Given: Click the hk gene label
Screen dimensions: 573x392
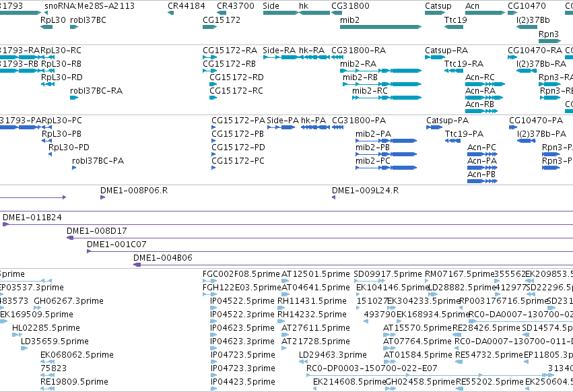Looking at the screenshot, I should point(303,6).
